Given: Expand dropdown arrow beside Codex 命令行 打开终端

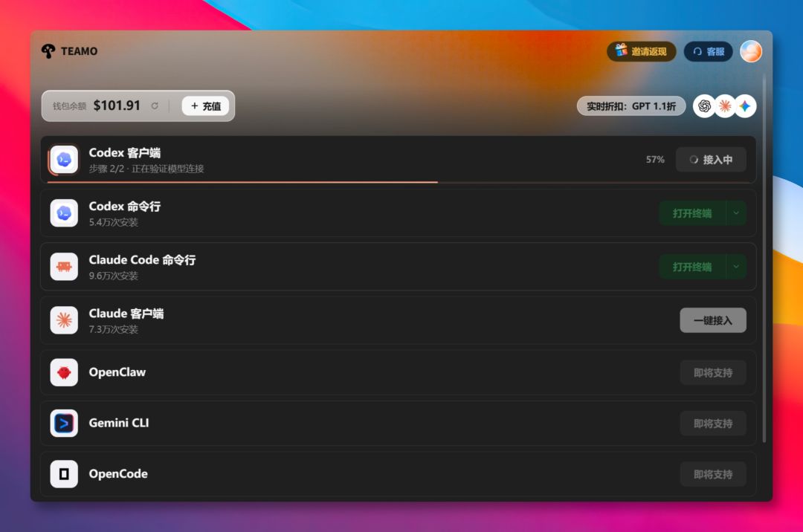Looking at the screenshot, I should pos(736,213).
